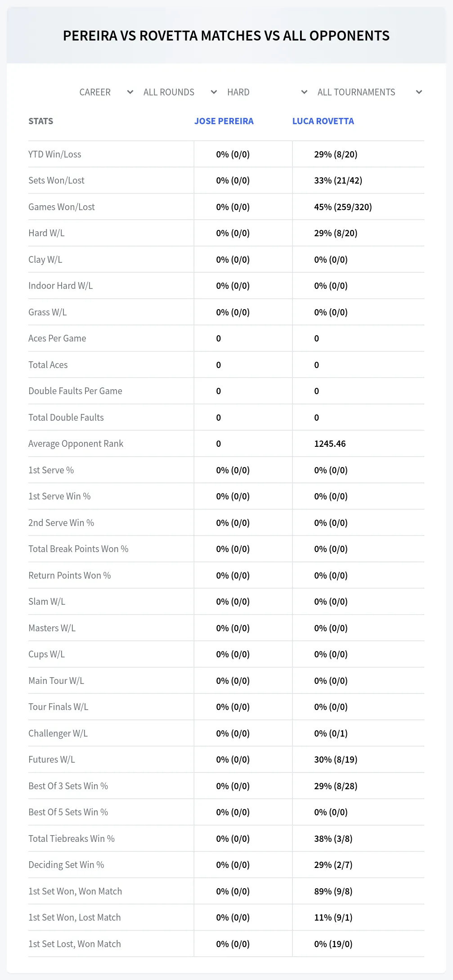Click Rovetta's Total Tiebreaks Win value
Image resolution: width=453 pixels, height=980 pixels.
pyautogui.click(x=333, y=839)
